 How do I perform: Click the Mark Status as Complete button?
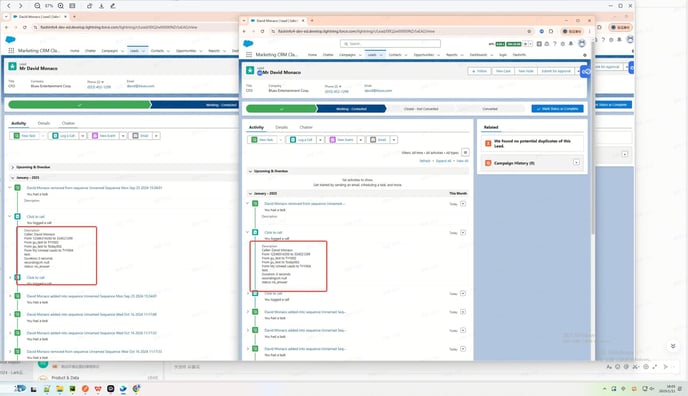pos(557,109)
